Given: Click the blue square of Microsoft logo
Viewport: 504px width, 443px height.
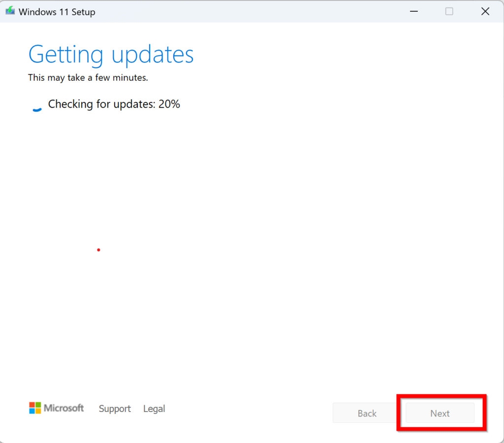Looking at the screenshot, I should [32, 411].
